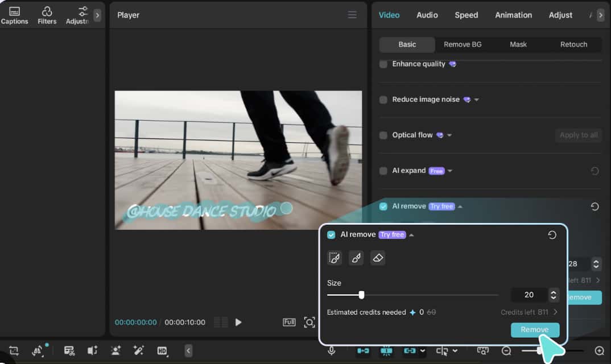Collapse the timeline toolbar with left chevron
Image resolution: width=611 pixels, height=364 pixels.
pyautogui.click(x=188, y=351)
